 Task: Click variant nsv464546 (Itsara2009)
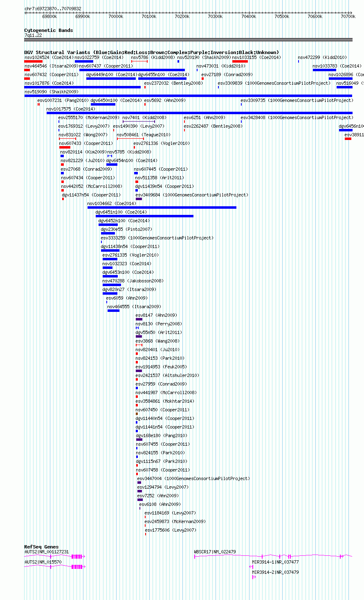[51, 66]
